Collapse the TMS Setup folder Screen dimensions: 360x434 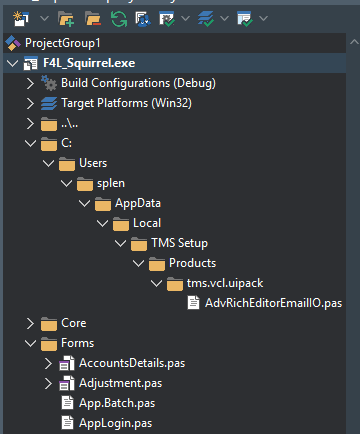click(120, 243)
